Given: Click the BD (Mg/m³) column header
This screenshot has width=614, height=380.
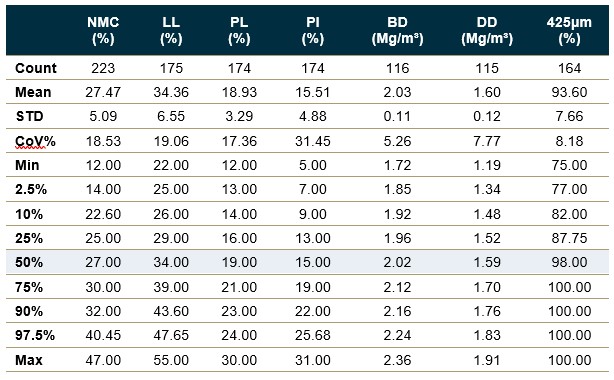Looking at the screenshot, I should (397, 30).
